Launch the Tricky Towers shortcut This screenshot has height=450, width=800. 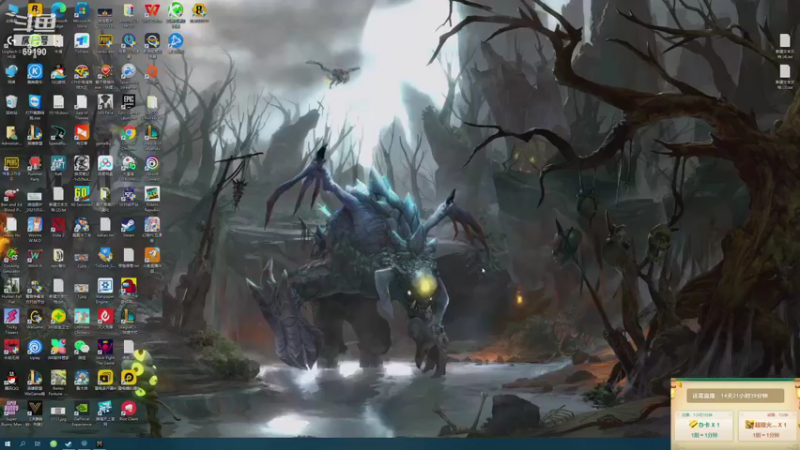click(11, 316)
